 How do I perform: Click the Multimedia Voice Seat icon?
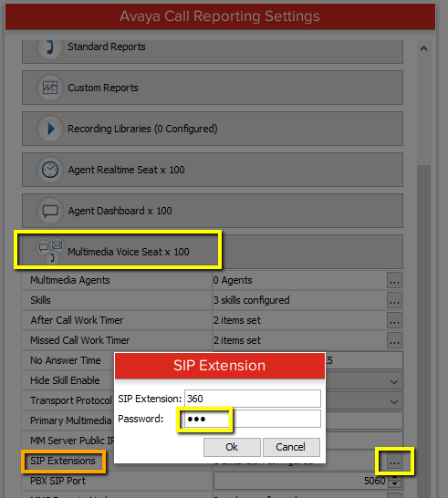click(x=51, y=251)
